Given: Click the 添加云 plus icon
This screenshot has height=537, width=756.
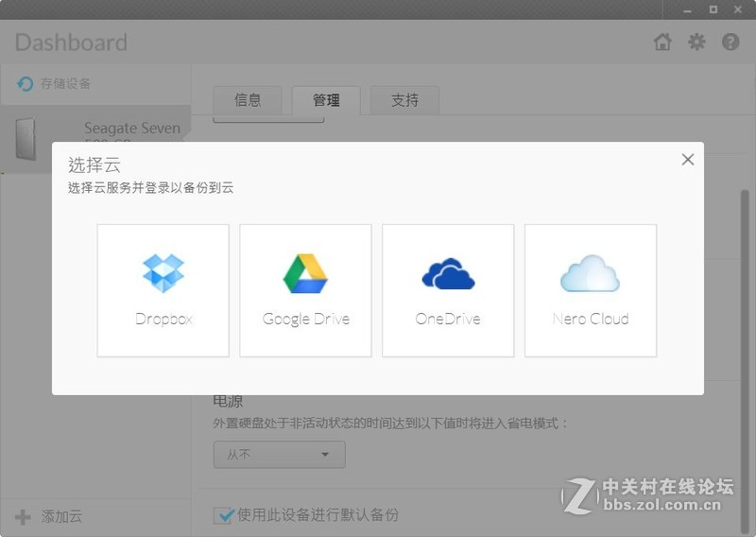Looking at the screenshot, I should click(23, 517).
